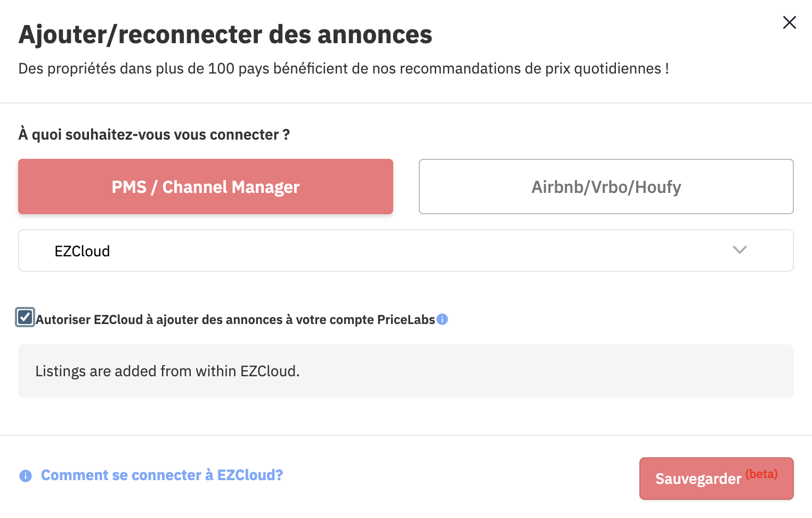The height and width of the screenshot is (518, 812).
Task: Click the selected EZCloud value text
Action: 82,251
